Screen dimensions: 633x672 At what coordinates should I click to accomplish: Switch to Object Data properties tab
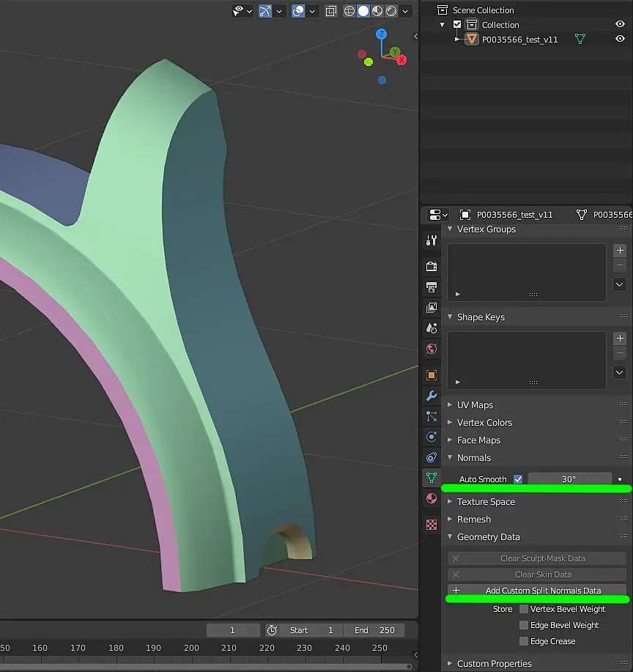click(432, 478)
